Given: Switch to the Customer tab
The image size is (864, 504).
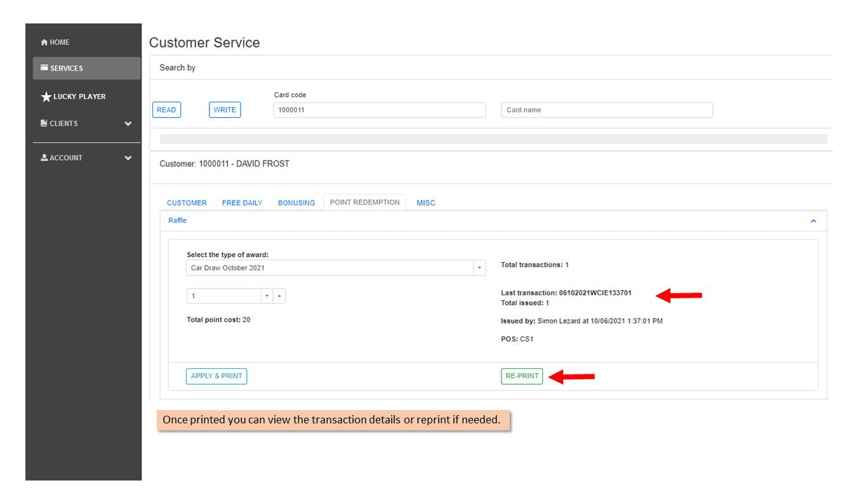Looking at the screenshot, I should coord(187,203).
